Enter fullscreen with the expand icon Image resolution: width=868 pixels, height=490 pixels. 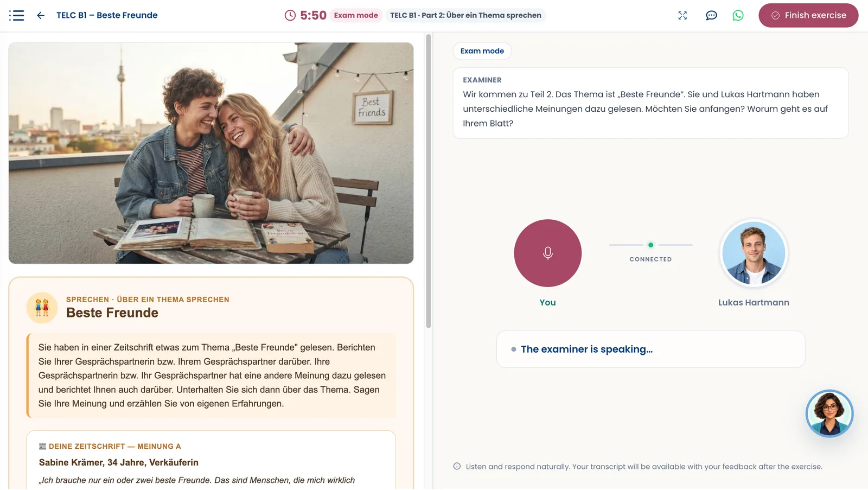682,15
